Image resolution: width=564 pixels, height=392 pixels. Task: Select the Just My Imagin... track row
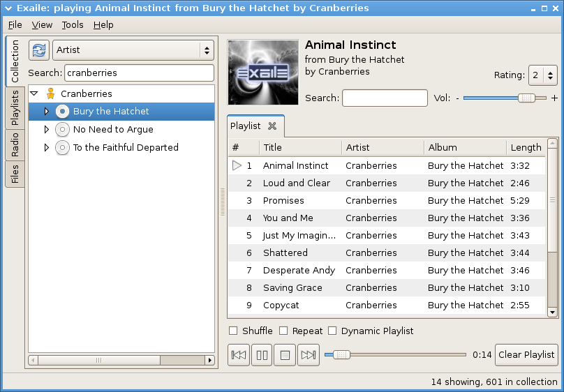387,235
